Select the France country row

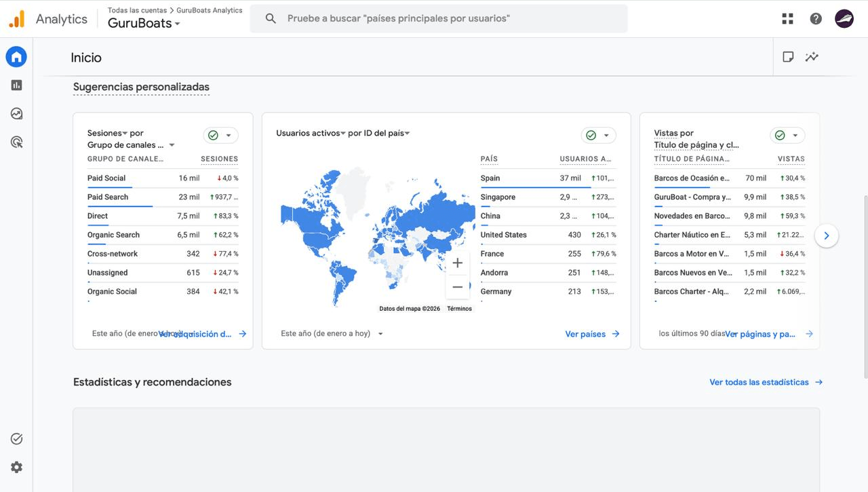[x=548, y=254]
